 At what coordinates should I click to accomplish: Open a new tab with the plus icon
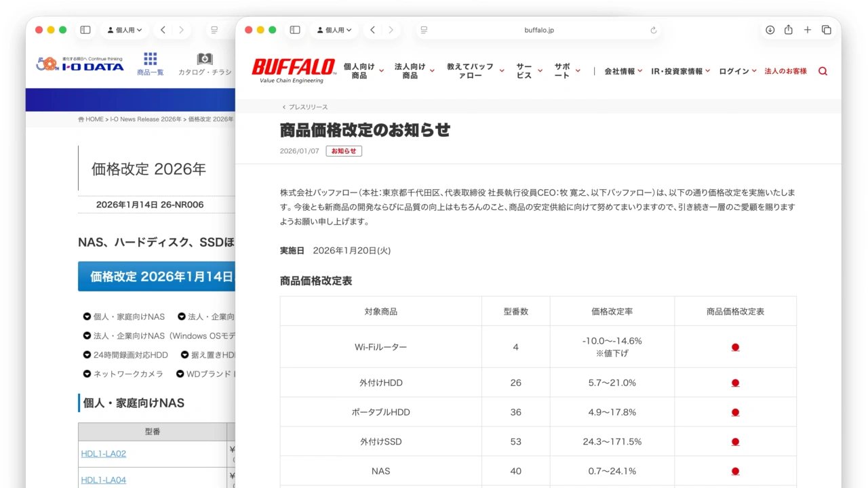pyautogui.click(x=807, y=30)
